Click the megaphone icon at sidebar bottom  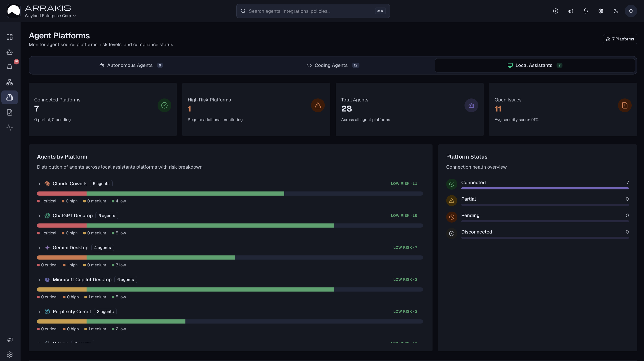pyautogui.click(x=10, y=340)
